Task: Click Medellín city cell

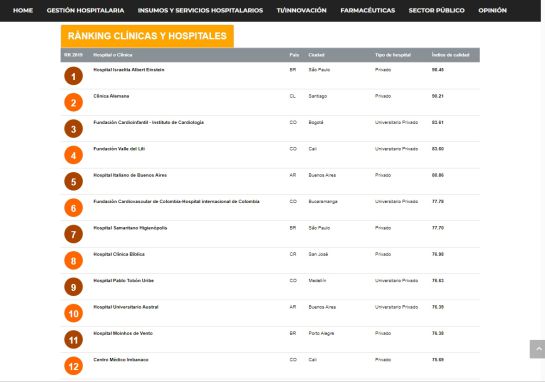Action: (x=317, y=281)
